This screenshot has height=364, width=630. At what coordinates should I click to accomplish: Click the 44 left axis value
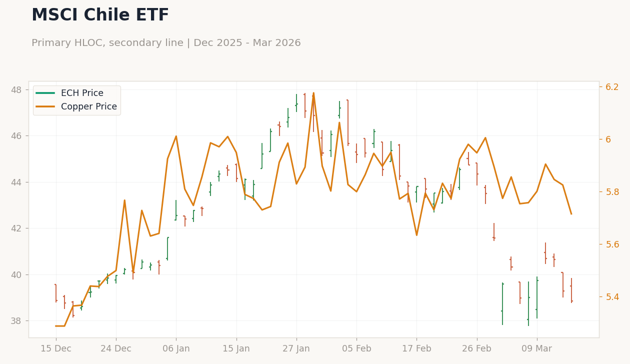(x=16, y=182)
